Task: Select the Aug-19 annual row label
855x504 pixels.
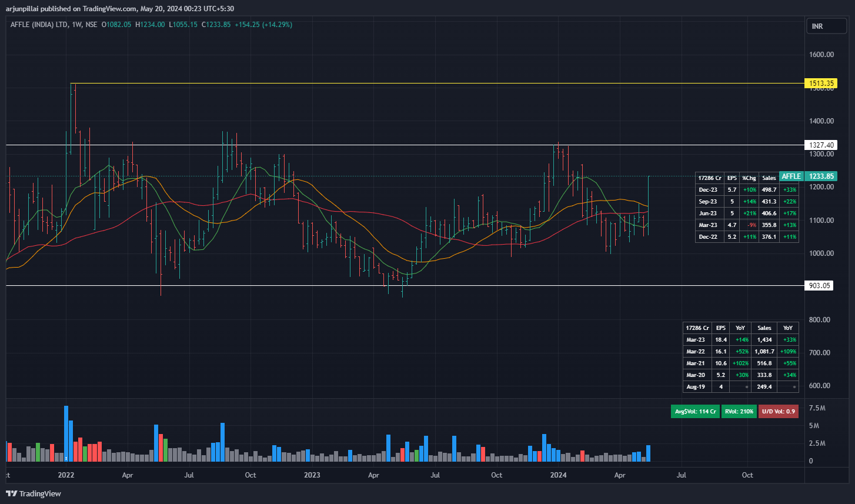Action: point(696,386)
